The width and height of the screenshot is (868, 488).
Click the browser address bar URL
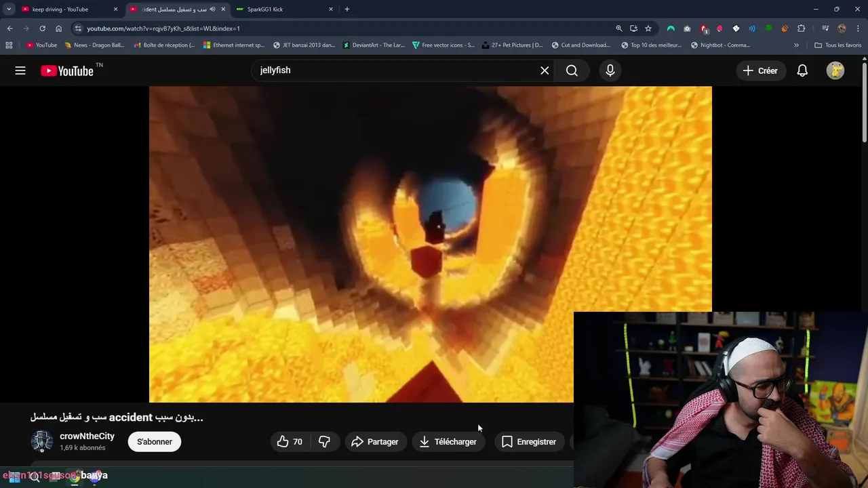coord(163,28)
